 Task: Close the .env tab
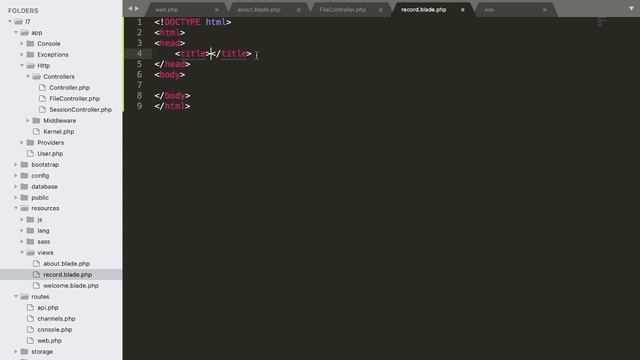click(544, 10)
